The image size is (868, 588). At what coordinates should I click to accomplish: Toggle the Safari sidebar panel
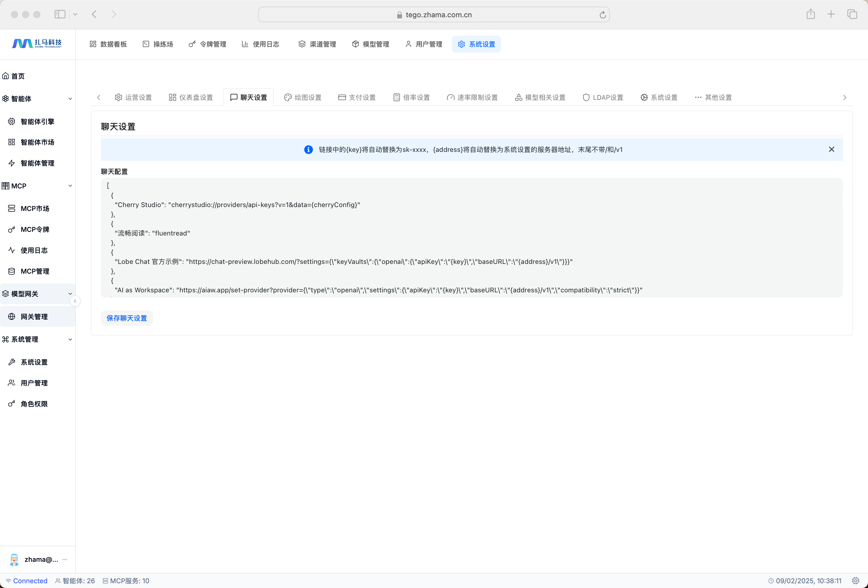60,14
